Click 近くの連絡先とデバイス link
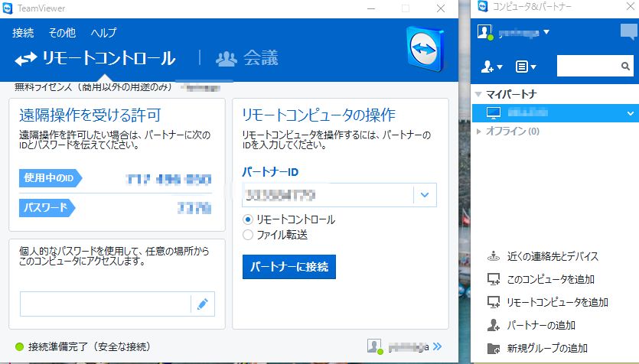639x364 pixels. [553, 256]
